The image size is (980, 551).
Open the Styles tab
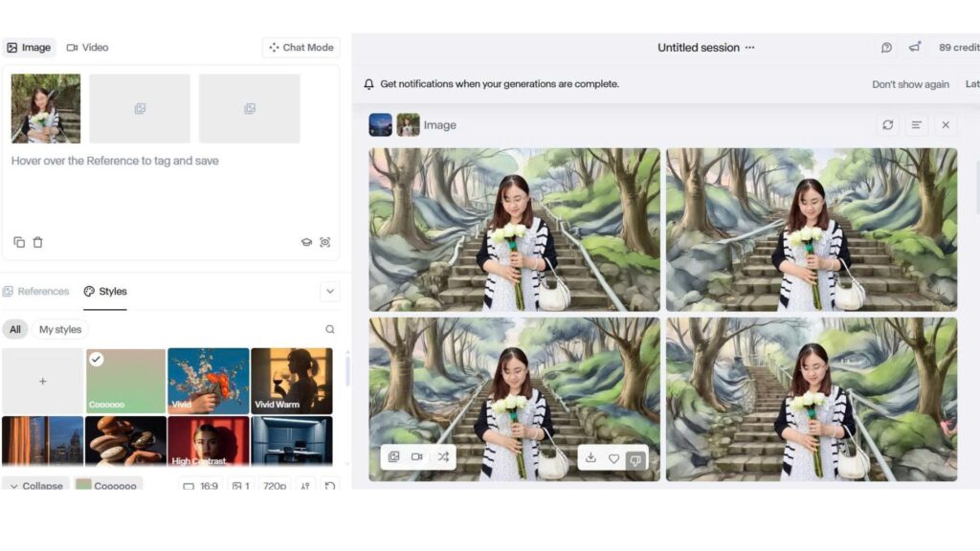105,292
